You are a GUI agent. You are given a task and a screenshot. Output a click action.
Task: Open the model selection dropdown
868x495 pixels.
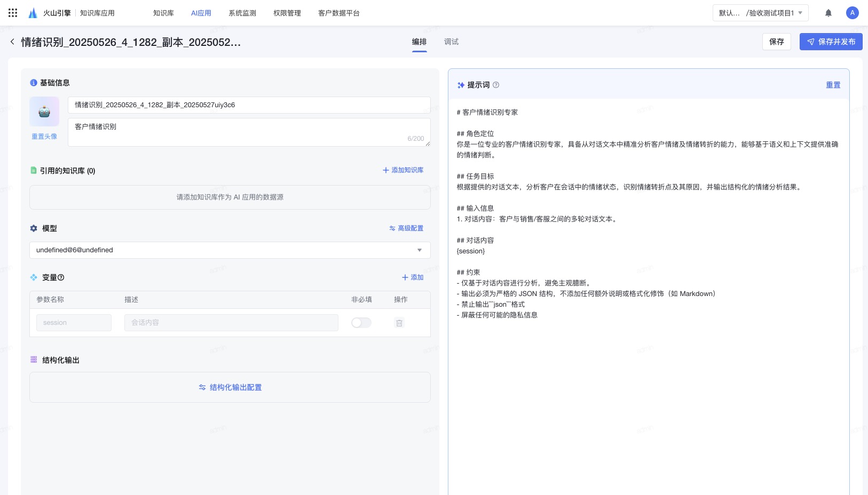[230, 250]
